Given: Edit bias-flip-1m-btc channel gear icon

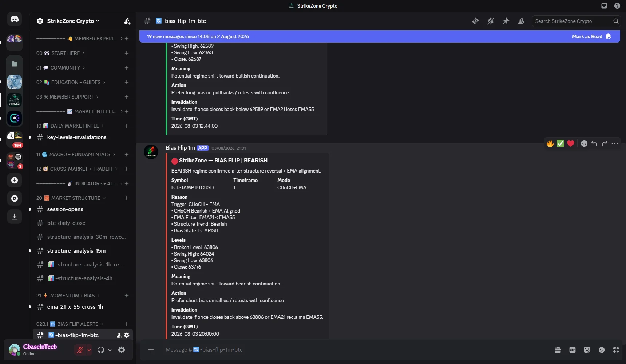Looking at the screenshot, I should (127, 335).
